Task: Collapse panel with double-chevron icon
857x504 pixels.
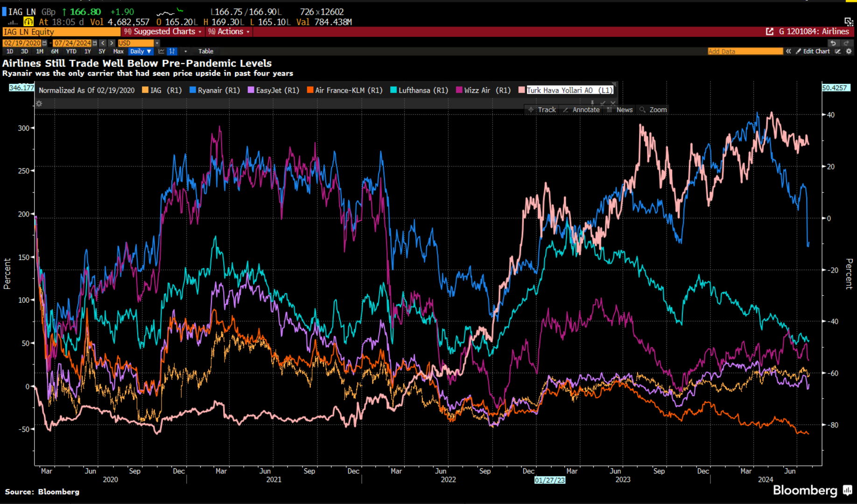Action: tap(788, 51)
